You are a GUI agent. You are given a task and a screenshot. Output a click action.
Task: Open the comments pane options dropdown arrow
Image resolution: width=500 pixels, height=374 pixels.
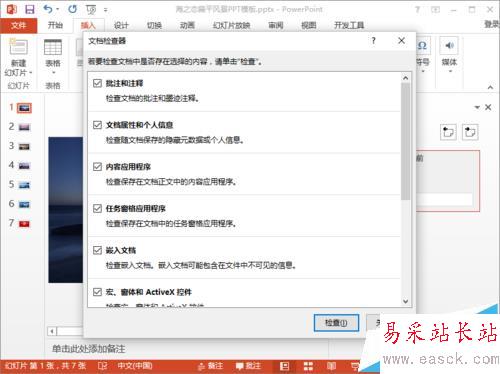(x=477, y=107)
